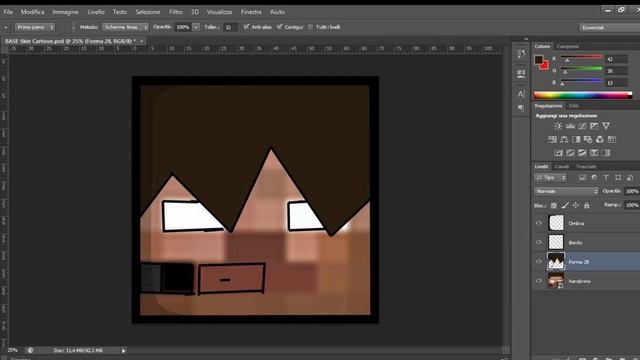This screenshot has width=640, height=360.
Task: Click the red background color swatch
Action: [x=544, y=66]
